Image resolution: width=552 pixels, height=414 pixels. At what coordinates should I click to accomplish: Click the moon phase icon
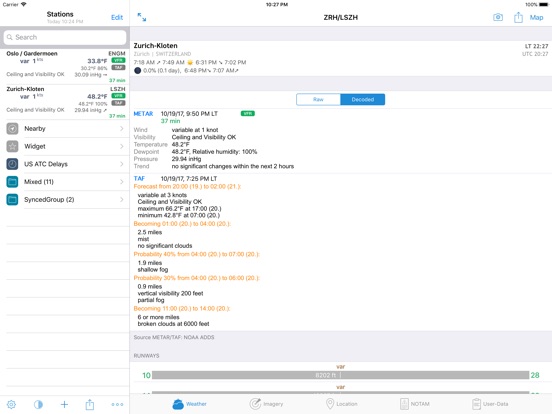click(x=137, y=70)
